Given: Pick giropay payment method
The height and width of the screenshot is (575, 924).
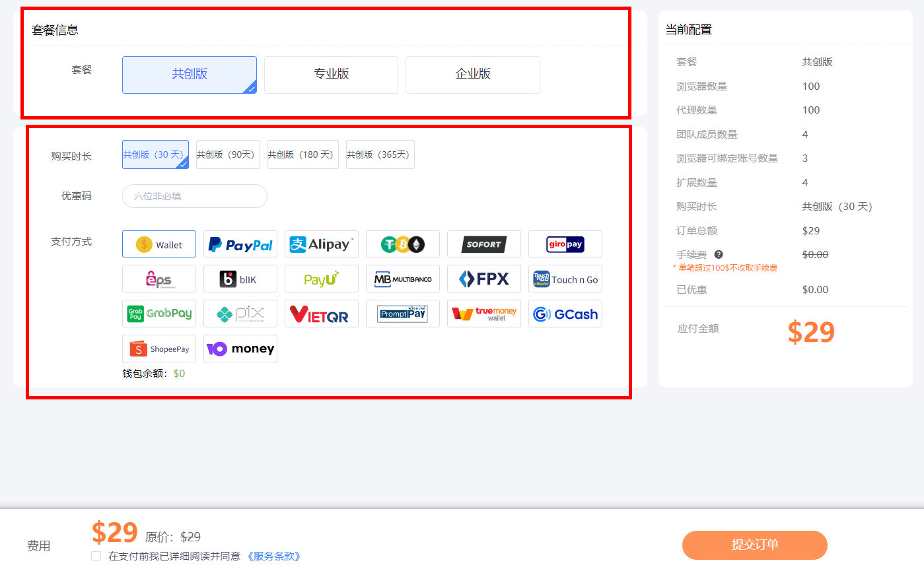Looking at the screenshot, I should pos(565,244).
